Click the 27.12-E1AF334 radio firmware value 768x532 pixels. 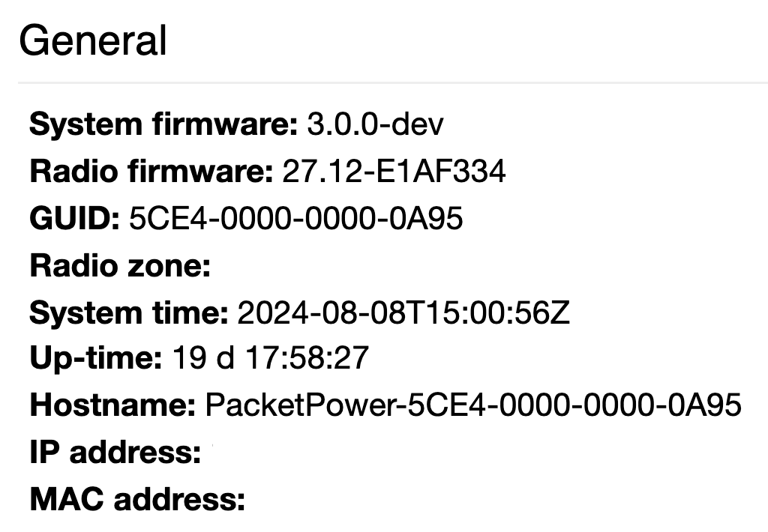coord(394,172)
